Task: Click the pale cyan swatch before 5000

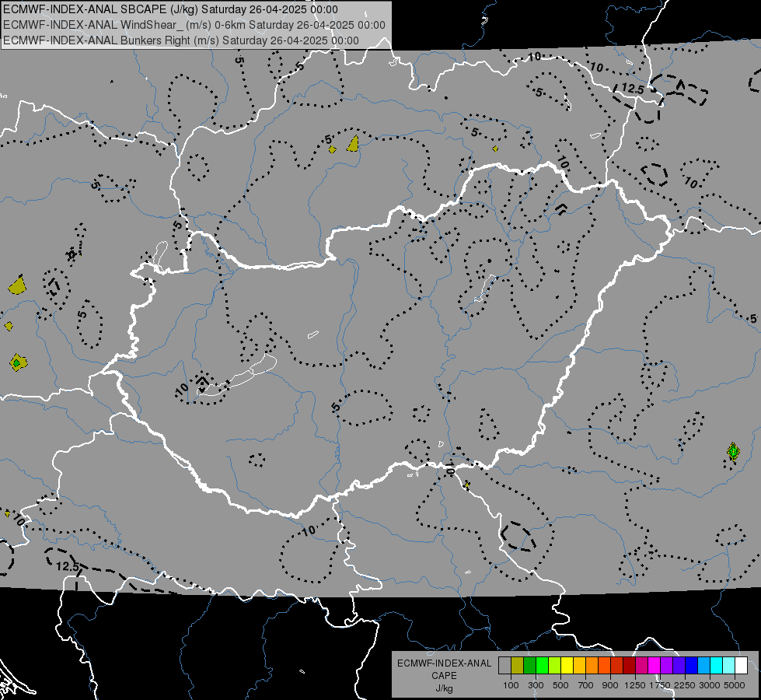Action: (x=728, y=666)
